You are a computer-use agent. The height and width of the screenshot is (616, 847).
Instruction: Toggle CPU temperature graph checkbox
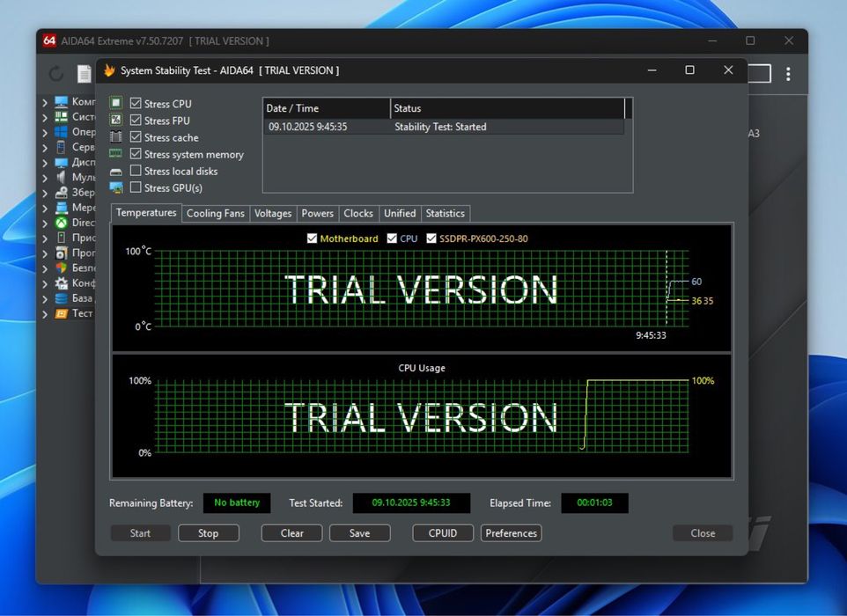pyautogui.click(x=392, y=238)
